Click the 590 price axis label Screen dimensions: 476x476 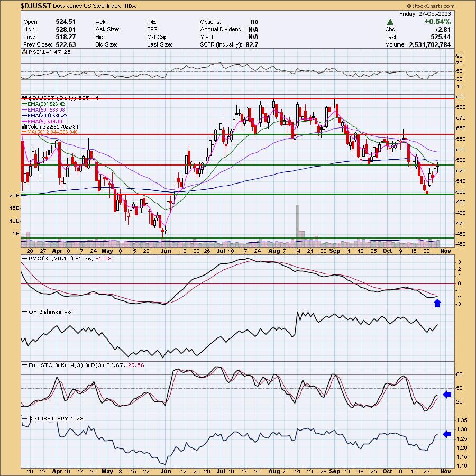461,97
